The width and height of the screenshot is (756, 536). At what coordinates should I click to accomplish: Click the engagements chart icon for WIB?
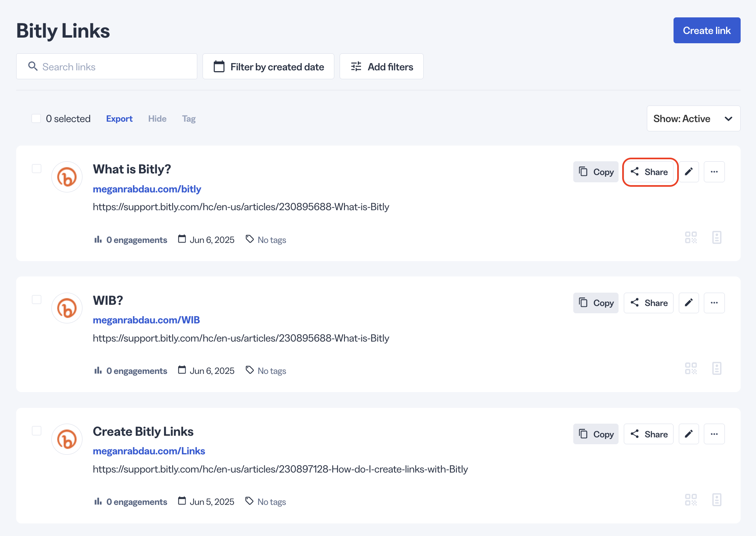(x=97, y=370)
